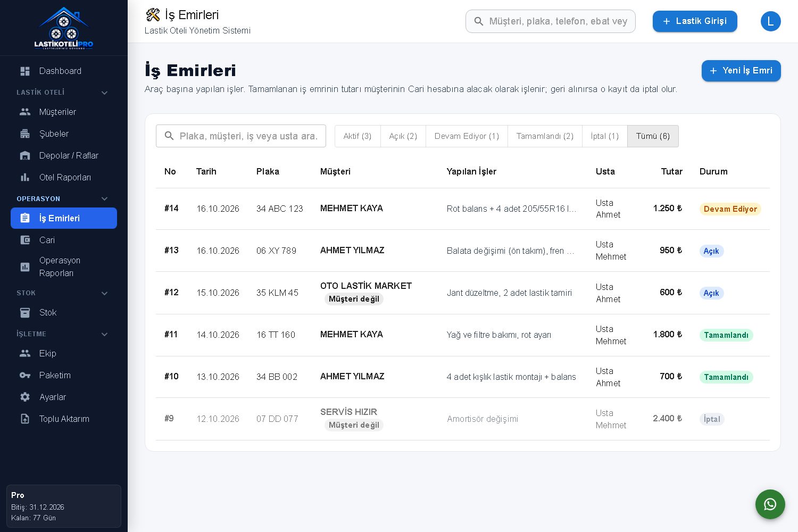Select the Tümü (6) tab
798x532 pixels.
click(653, 136)
